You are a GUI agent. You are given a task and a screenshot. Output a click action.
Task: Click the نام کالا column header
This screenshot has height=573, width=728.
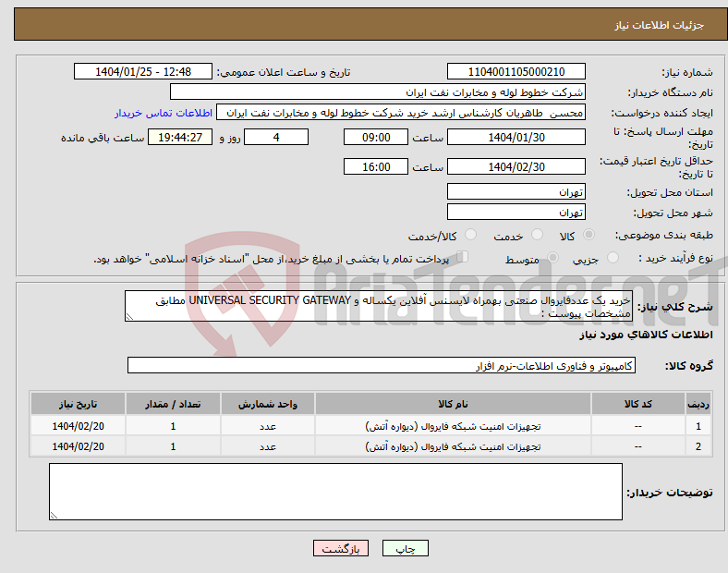coord(453,404)
